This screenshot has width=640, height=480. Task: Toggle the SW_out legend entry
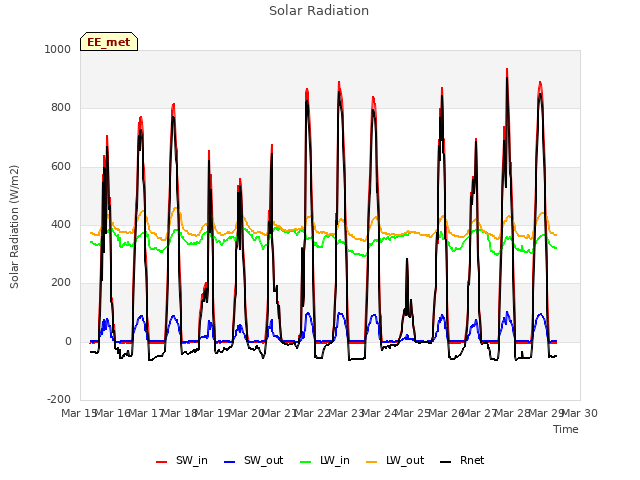(x=253, y=460)
